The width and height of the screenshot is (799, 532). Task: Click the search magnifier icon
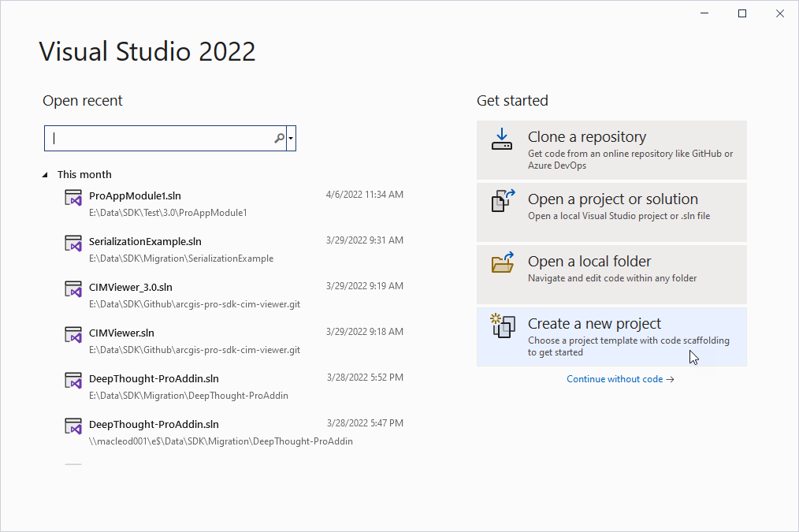[279, 138]
